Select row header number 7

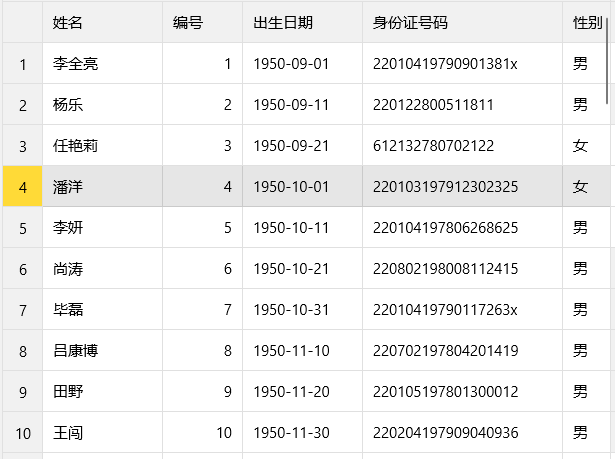(22, 309)
